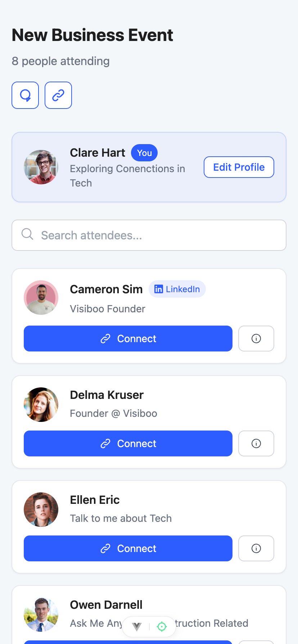This screenshot has width=298, height=644.
Task: Show info details for Delma Kruser
Action: [256, 443]
